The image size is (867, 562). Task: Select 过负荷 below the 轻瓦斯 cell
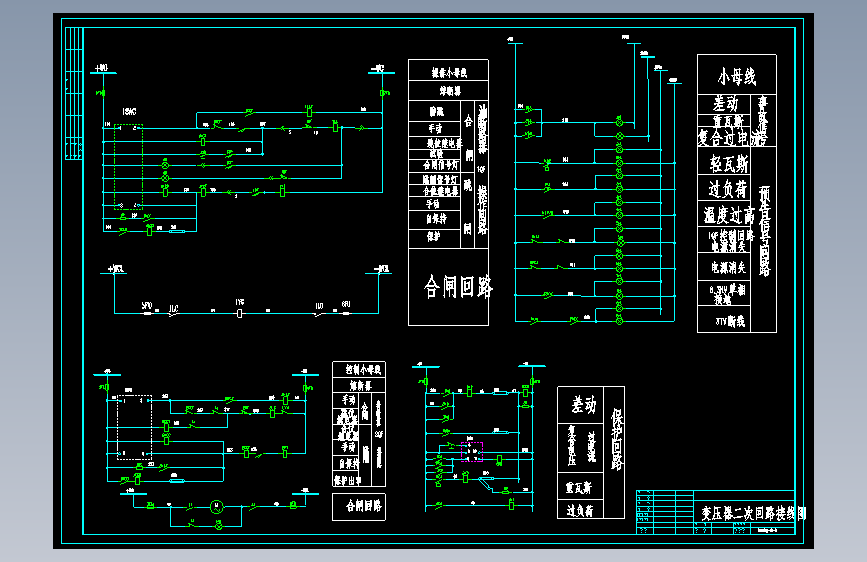pyautogui.click(x=728, y=190)
